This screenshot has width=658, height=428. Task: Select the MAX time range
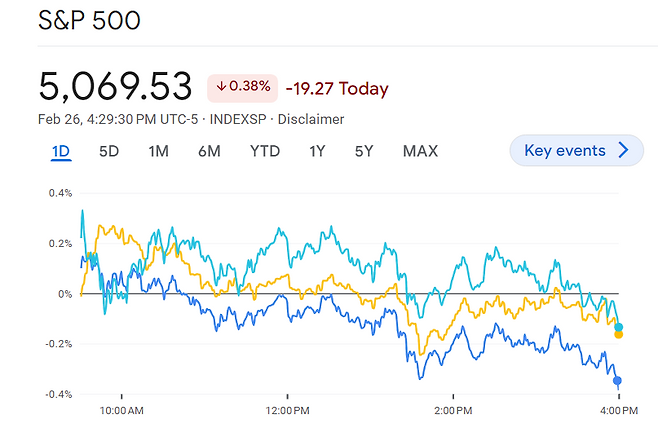click(420, 152)
